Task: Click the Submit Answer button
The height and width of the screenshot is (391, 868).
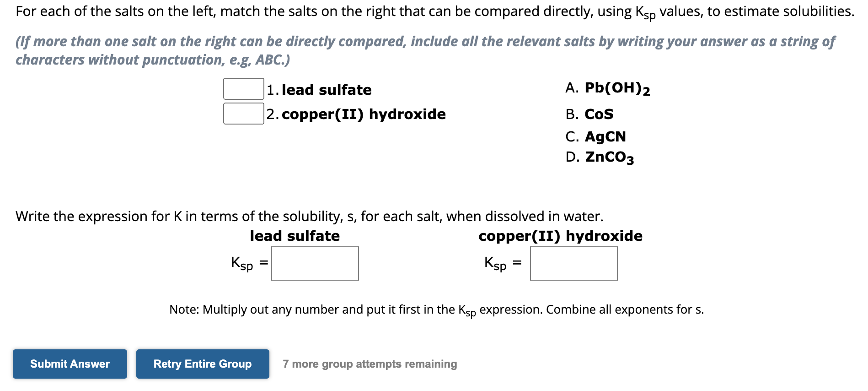Action: click(x=70, y=364)
